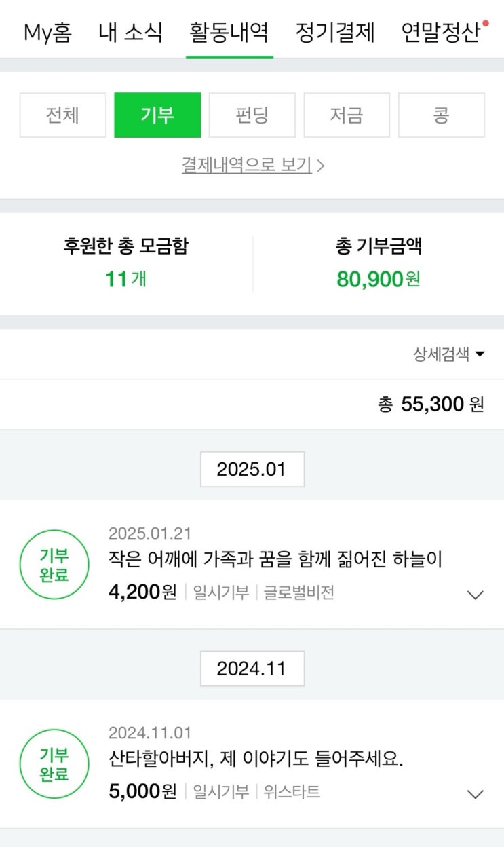Click 기부완료 badge for 글로벌비전 donation
This screenshot has height=847, width=504.
[54, 565]
